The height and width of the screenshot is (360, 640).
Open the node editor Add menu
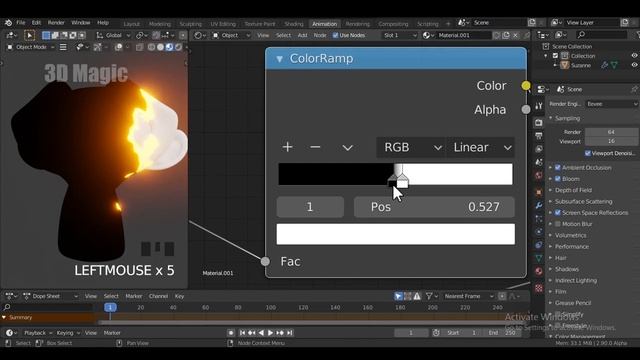[302, 36]
